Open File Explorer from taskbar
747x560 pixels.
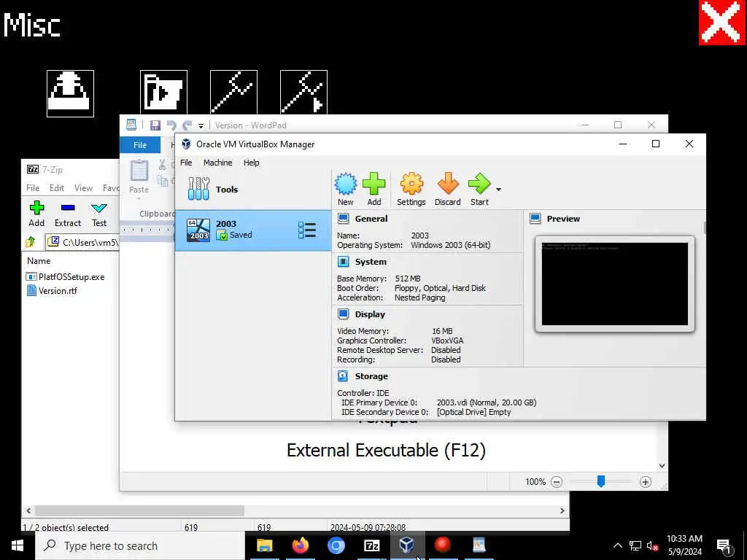coord(264,545)
